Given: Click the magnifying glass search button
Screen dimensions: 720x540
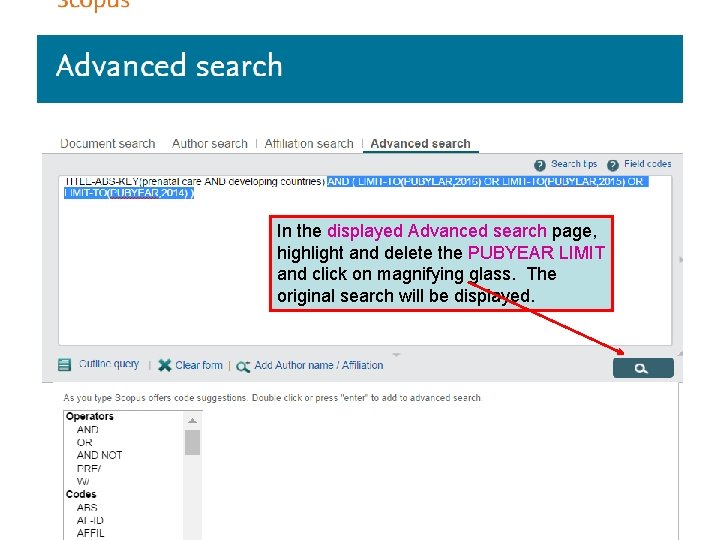Looking at the screenshot, I should (x=643, y=368).
